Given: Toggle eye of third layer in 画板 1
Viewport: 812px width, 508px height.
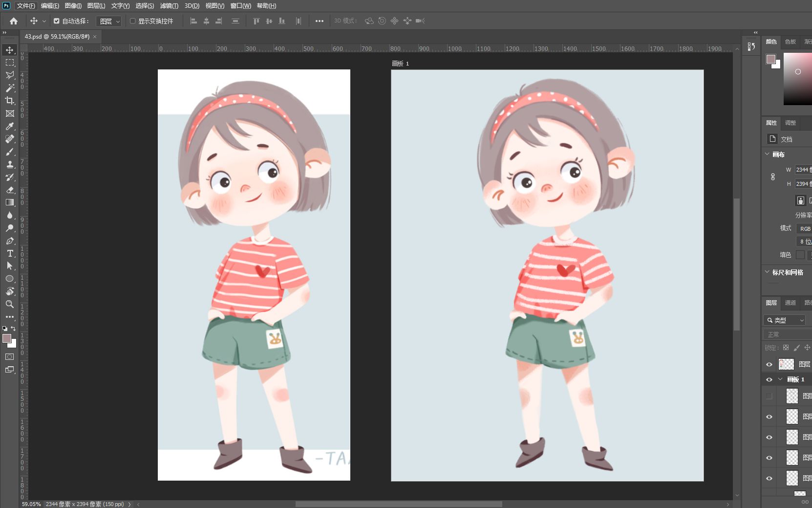Looking at the screenshot, I should (x=769, y=437).
